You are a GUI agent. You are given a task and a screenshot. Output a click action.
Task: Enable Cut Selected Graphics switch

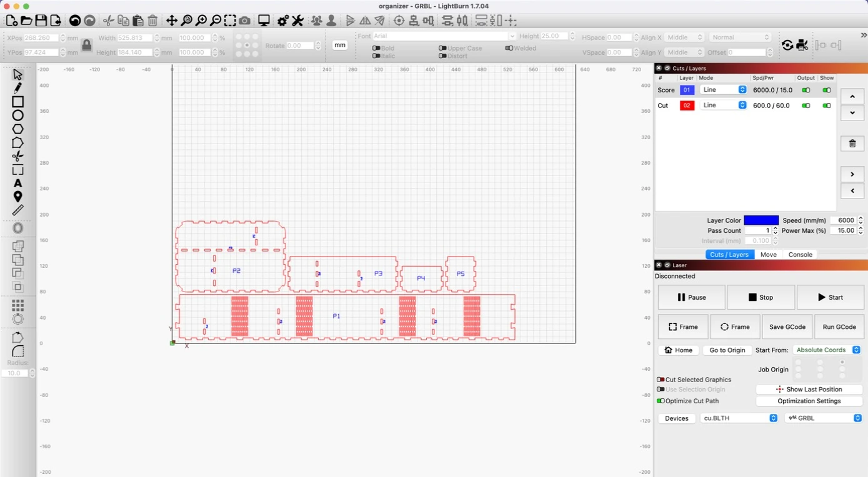pos(661,380)
